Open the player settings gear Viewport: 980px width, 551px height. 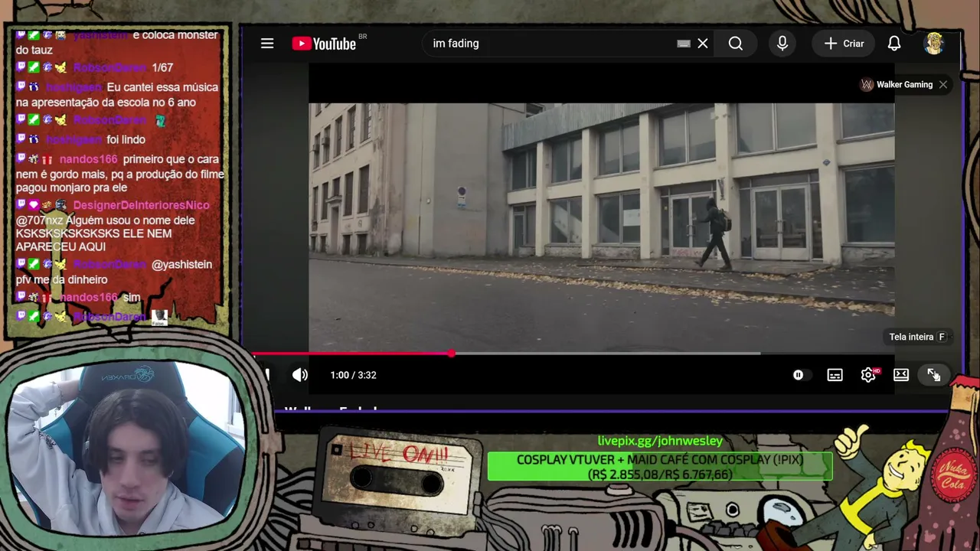point(868,375)
